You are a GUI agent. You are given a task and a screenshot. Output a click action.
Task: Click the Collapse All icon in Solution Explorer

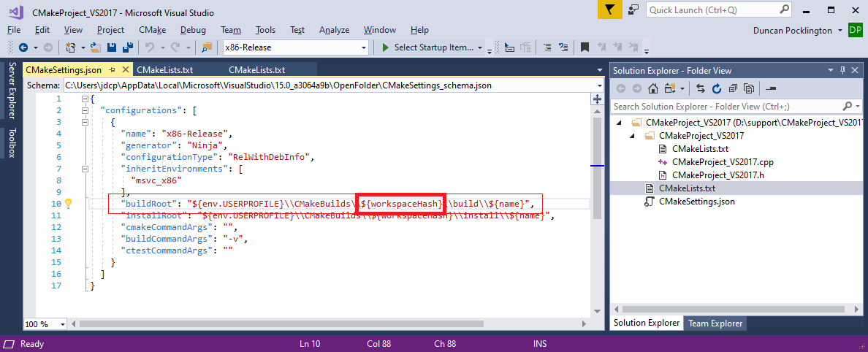coord(733,88)
